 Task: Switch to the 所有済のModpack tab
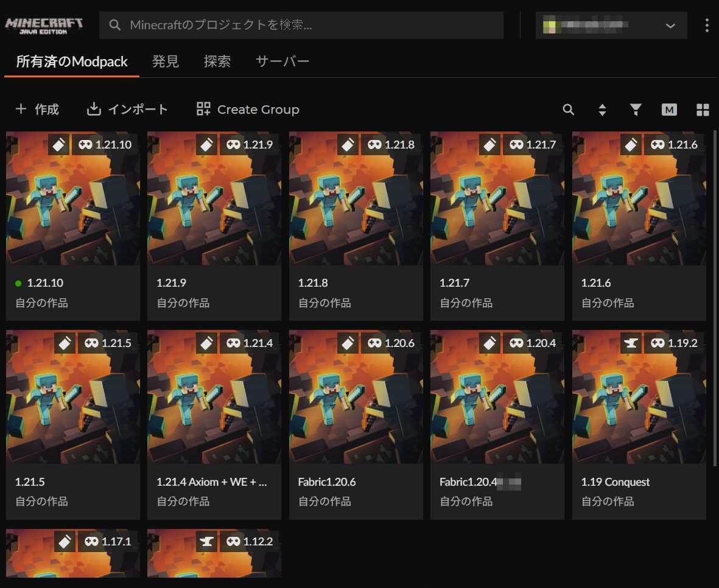(71, 61)
